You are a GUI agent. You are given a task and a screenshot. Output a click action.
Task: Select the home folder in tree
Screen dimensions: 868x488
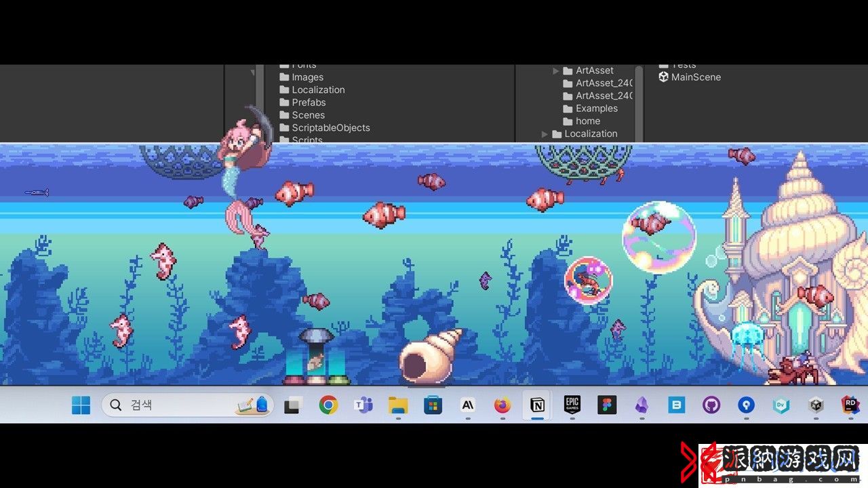(581, 121)
